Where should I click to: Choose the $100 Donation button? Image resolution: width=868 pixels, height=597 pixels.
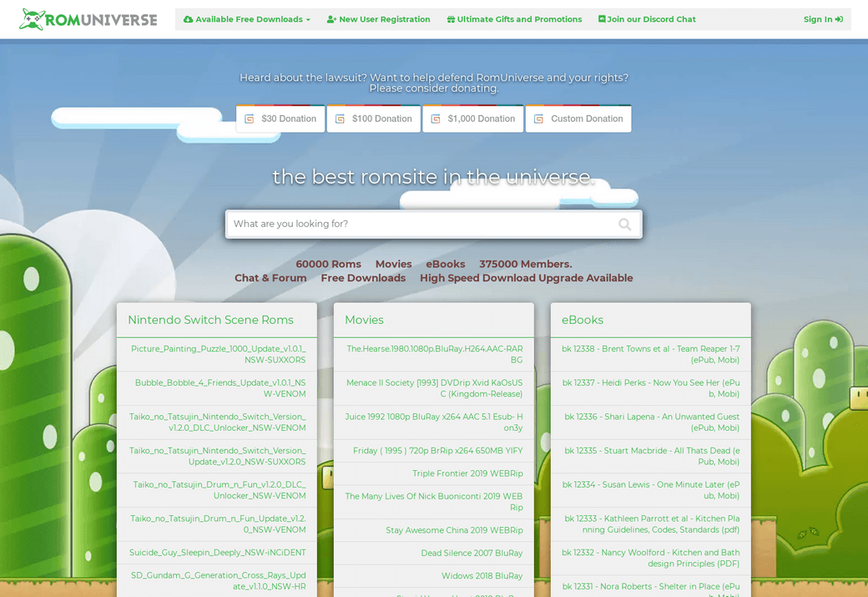[374, 119]
